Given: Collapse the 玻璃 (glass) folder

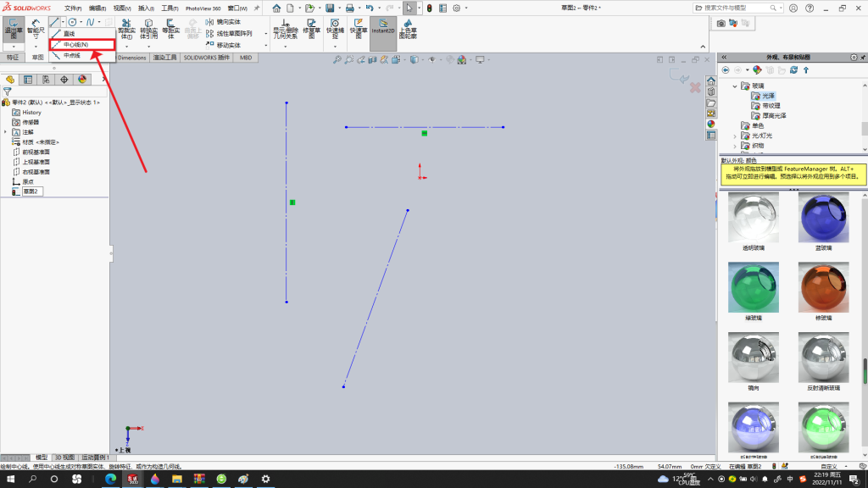Looking at the screenshot, I should point(735,86).
